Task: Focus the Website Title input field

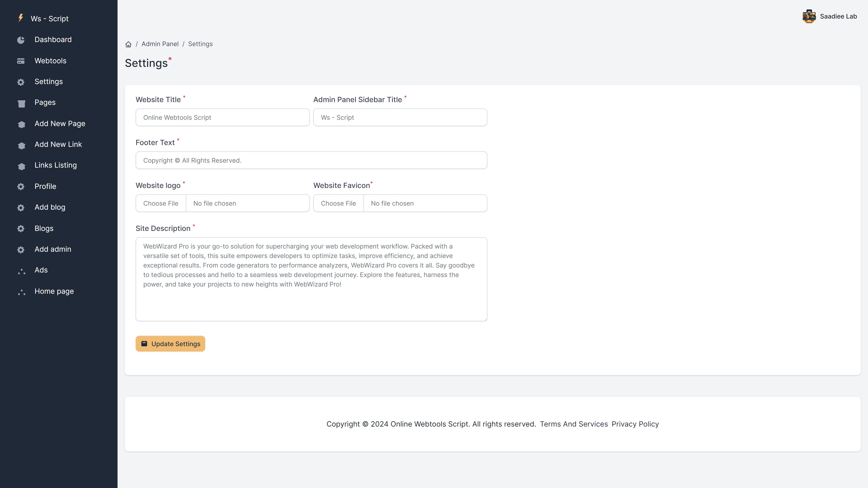Action: (222, 117)
